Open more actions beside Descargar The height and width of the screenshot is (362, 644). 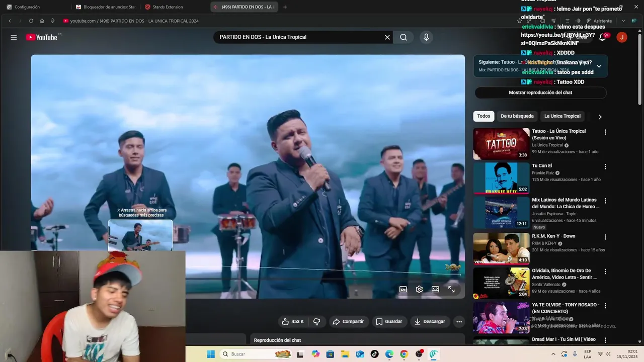coord(459,321)
